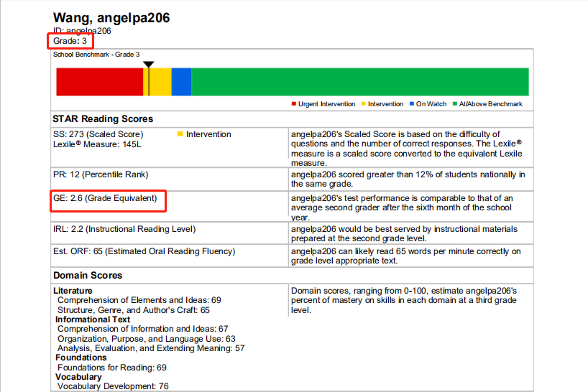Viewport: 588px width, 392px height.
Task: Click the STAR Reading Scores heading
Action: [103, 118]
